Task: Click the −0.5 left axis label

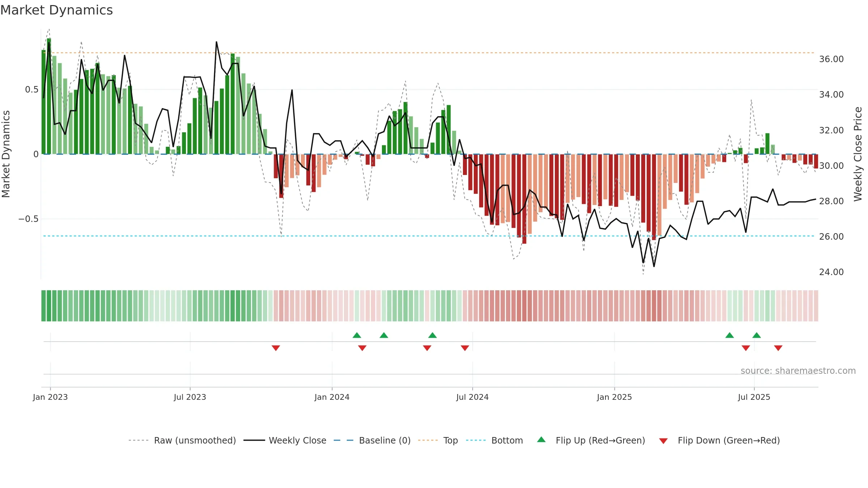Action: [x=29, y=219]
